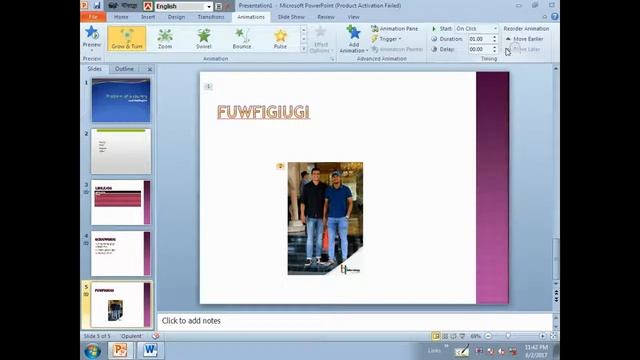This screenshot has width=640, height=360.
Task: Click the Effect Options button
Action: coord(321,39)
